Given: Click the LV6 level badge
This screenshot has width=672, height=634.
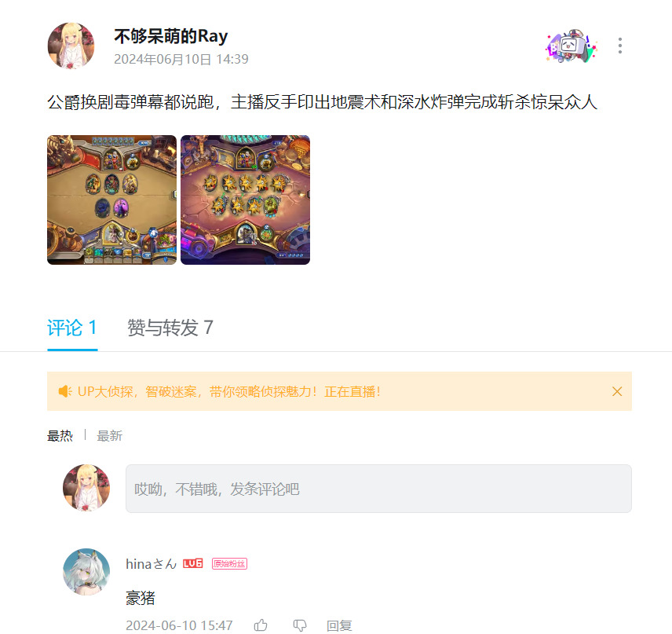Looking at the screenshot, I should [x=193, y=563].
